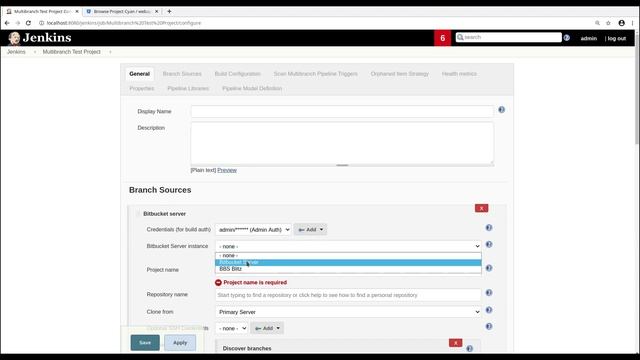
Task: Open help for Clone from field
Action: [x=489, y=310]
